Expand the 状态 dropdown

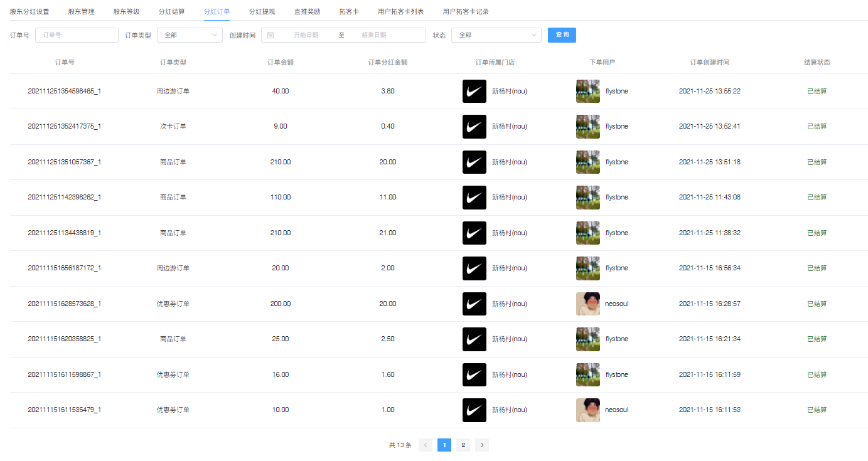pyautogui.click(x=496, y=35)
